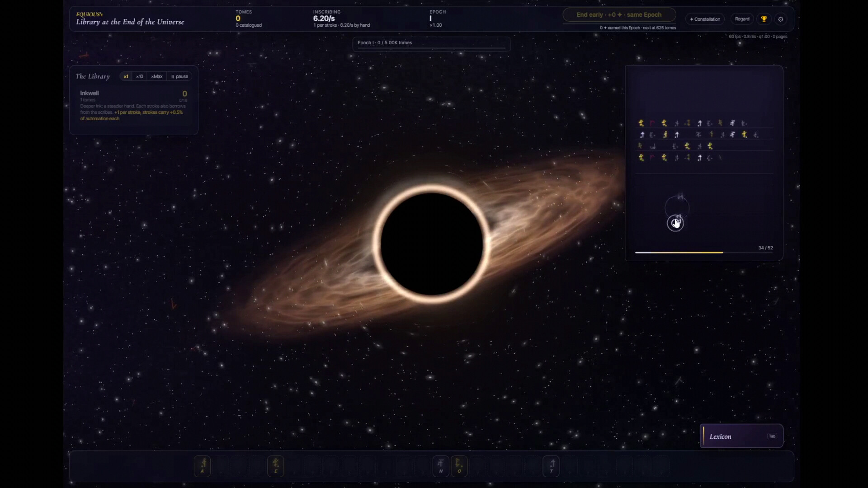Click the Epoch I tomes progress bar

(431, 44)
